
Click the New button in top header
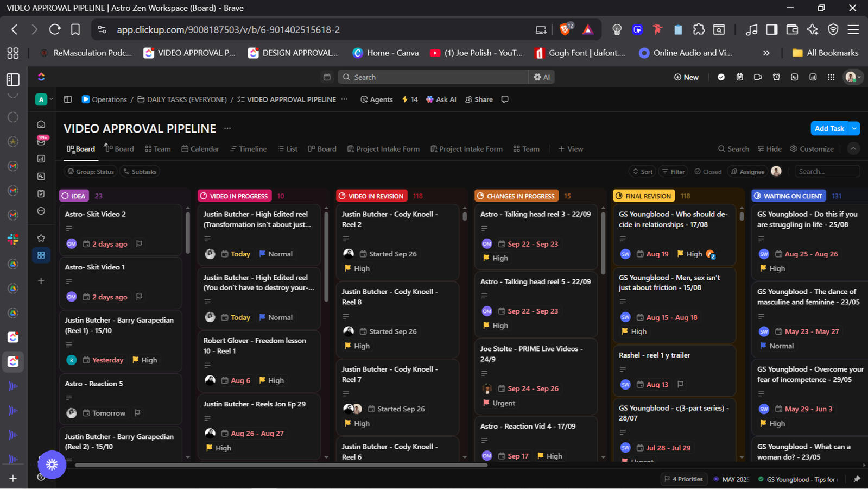click(686, 77)
